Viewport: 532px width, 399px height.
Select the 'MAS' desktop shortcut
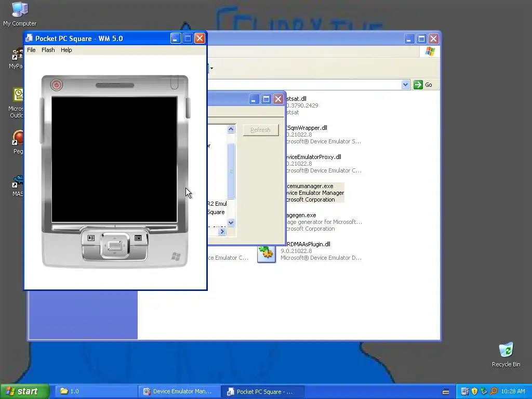(18, 186)
